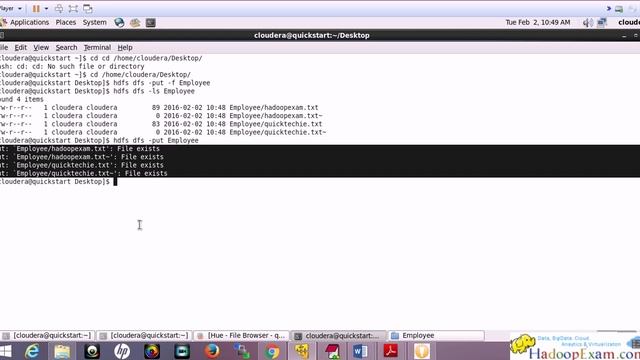Click the send Ctrl+Alt+Del toolbar icon
Viewport: 640px width, 360px height.
[59, 9]
